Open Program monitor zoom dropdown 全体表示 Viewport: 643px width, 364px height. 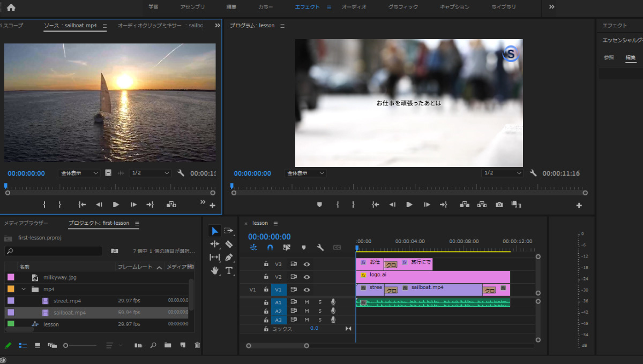[305, 173]
